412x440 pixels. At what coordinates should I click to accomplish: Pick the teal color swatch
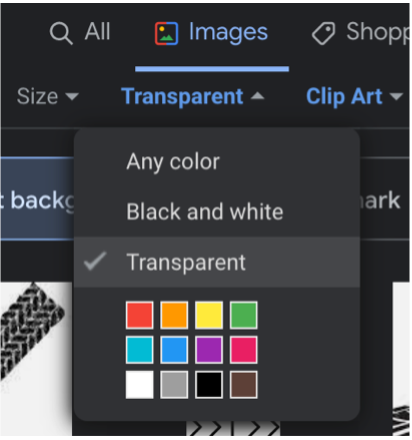[x=140, y=350]
